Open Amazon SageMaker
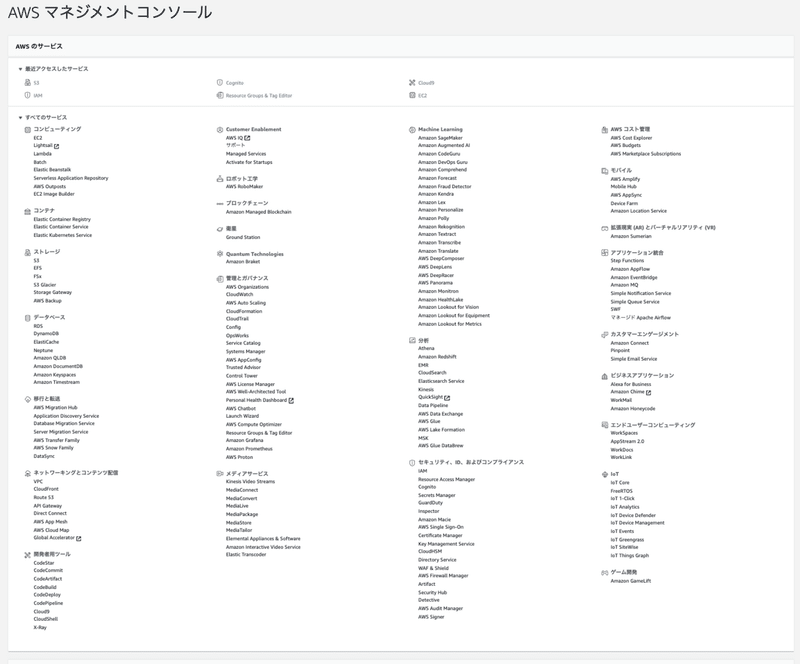This screenshot has height=664, width=800. tap(440, 138)
